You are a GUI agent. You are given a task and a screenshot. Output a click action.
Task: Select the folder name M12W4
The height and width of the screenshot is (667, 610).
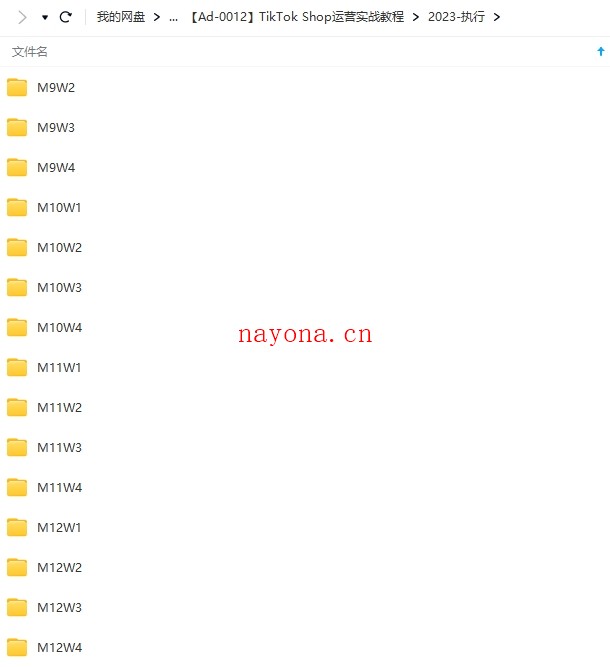pyautogui.click(x=60, y=647)
